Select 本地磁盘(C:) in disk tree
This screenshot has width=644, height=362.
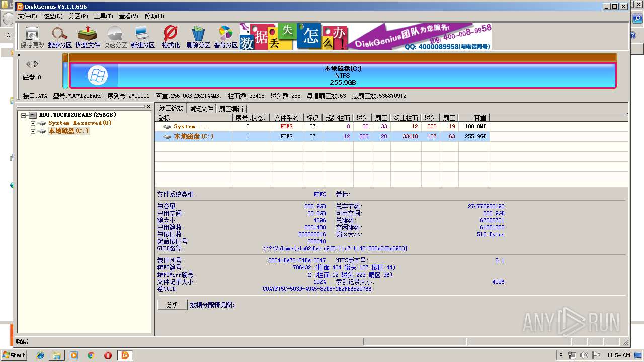(68, 131)
